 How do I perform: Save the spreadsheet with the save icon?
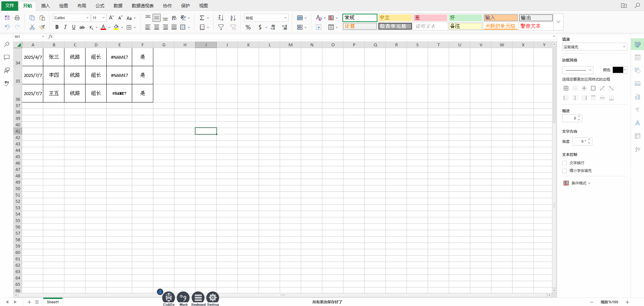pos(7,18)
